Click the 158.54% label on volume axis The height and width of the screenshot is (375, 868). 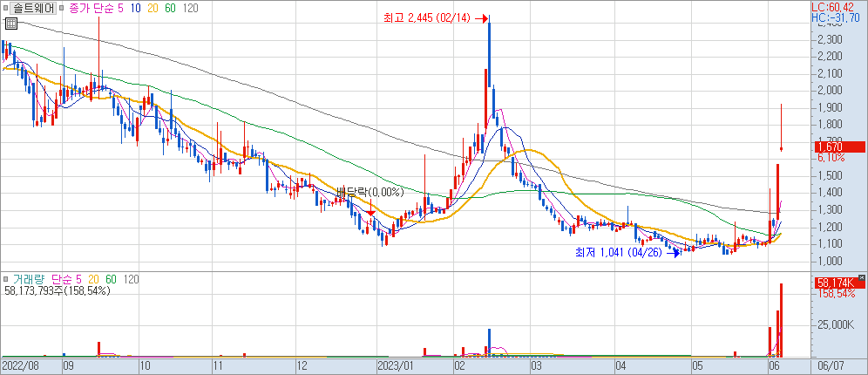pos(837,294)
